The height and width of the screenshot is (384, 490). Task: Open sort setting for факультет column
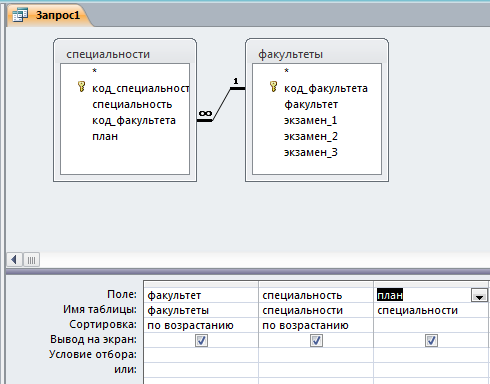click(x=201, y=325)
